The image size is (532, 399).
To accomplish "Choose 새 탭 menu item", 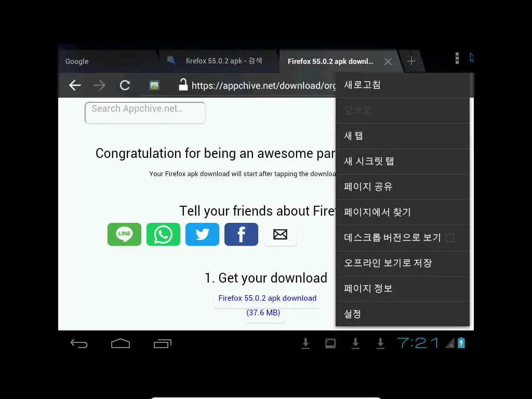I will click(403, 136).
